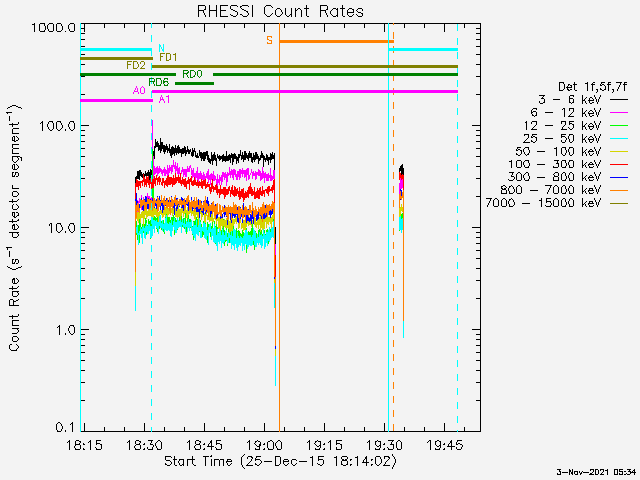Select the FD2 flag label
The height and width of the screenshot is (480, 640).
coord(135,65)
